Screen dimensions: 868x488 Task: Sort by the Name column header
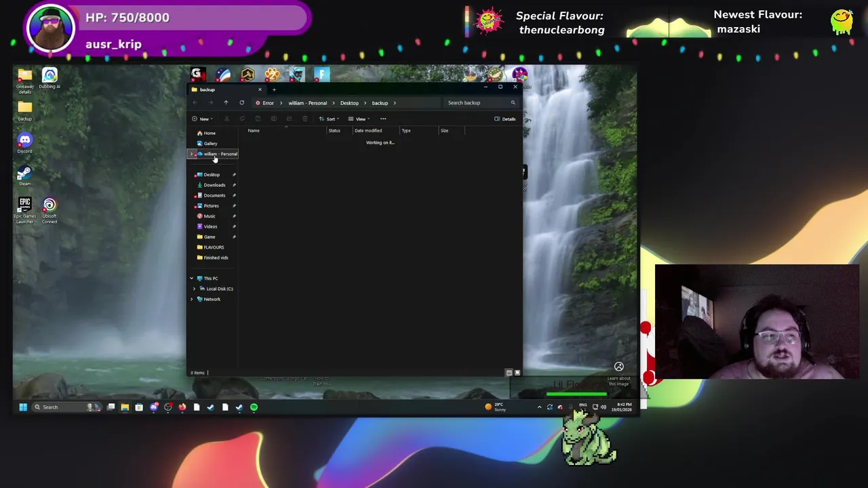254,130
